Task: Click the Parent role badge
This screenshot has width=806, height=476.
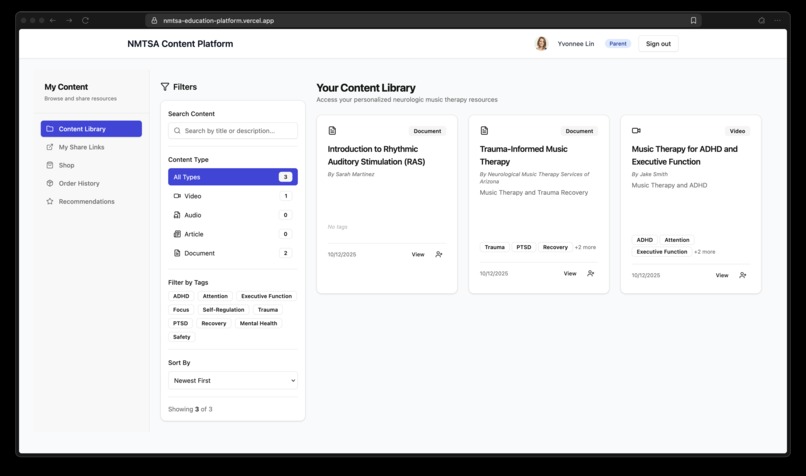Action: tap(617, 44)
